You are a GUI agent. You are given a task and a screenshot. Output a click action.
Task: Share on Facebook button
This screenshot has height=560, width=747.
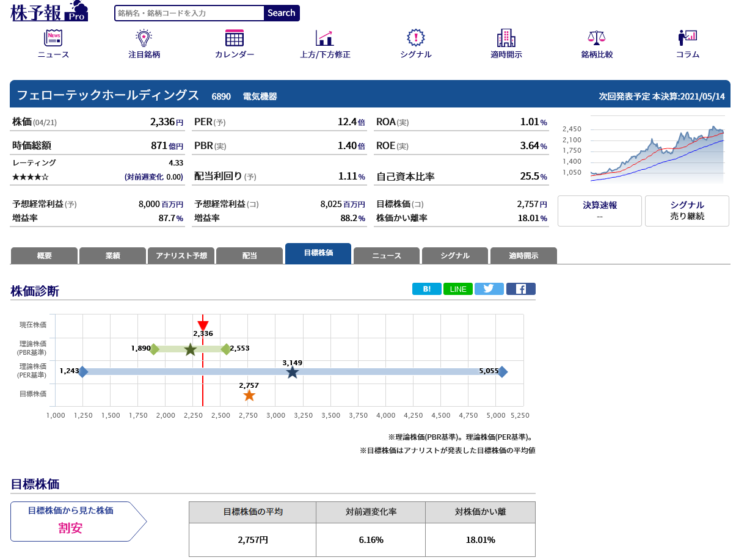coord(520,289)
